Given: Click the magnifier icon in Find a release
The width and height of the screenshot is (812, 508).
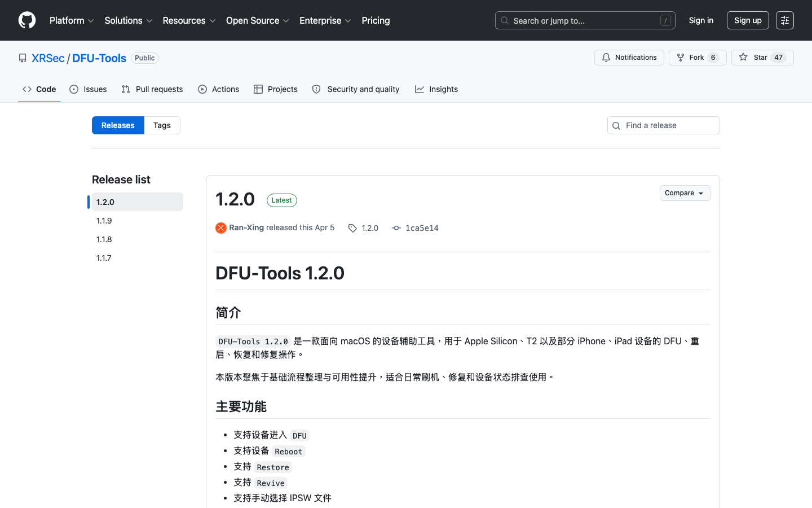Looking at the screenshot, I should pyautogui.click(x=616, y=126).
